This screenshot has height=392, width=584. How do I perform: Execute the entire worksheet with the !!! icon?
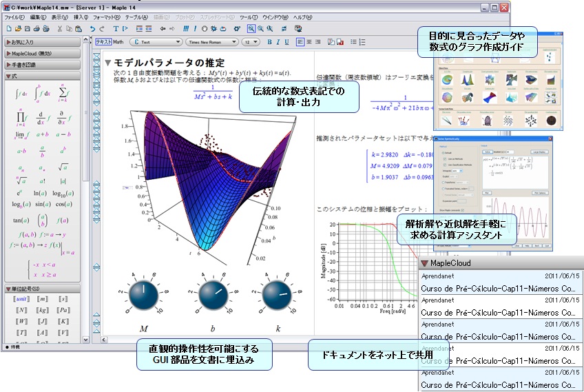tap(186, 29)
